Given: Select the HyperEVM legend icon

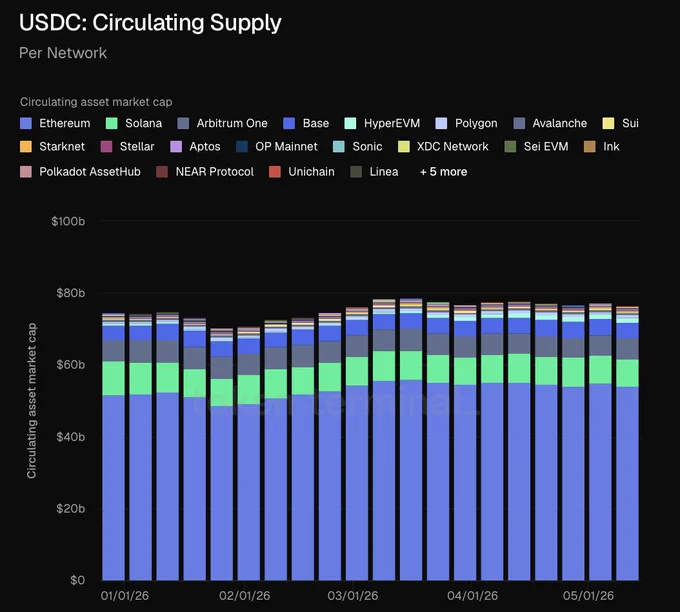Looking at the screenshot, I should click(x=350, y=123).
